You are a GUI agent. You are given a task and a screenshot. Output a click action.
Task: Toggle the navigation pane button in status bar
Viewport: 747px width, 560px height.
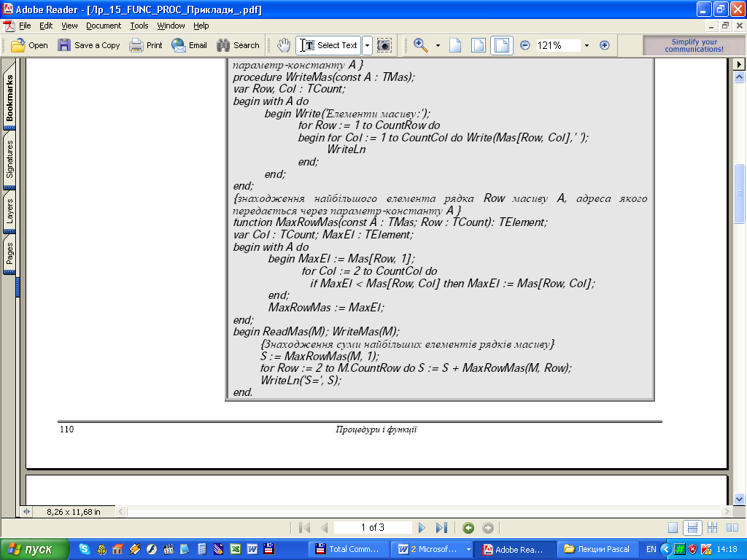pos(26,512)
